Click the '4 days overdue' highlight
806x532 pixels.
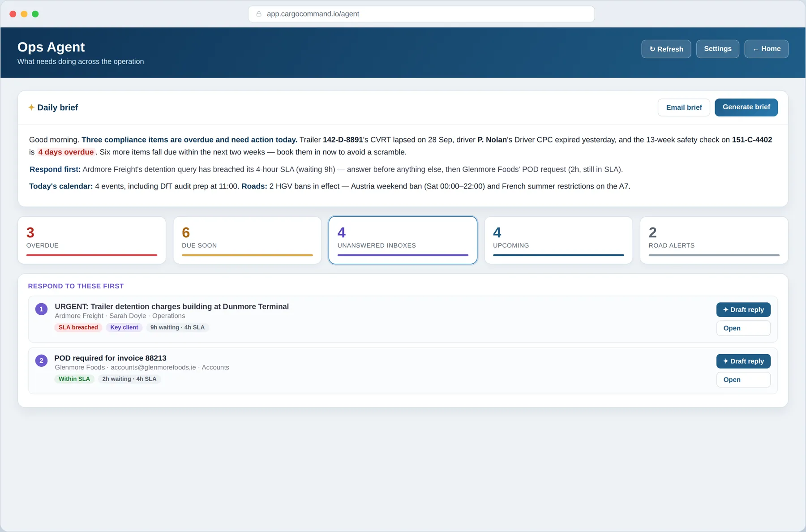coord(66,152)
